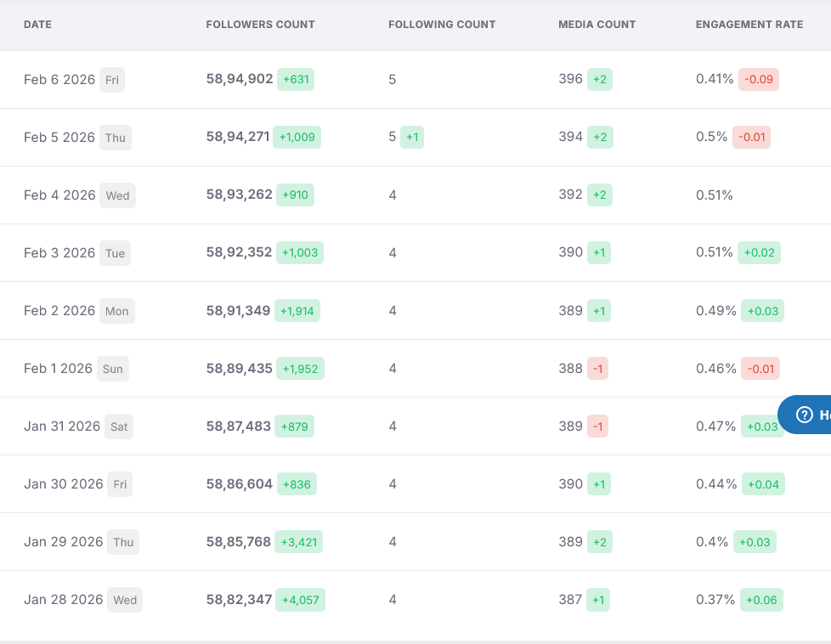Click the Help question mark icon

(x=804, y=415)
